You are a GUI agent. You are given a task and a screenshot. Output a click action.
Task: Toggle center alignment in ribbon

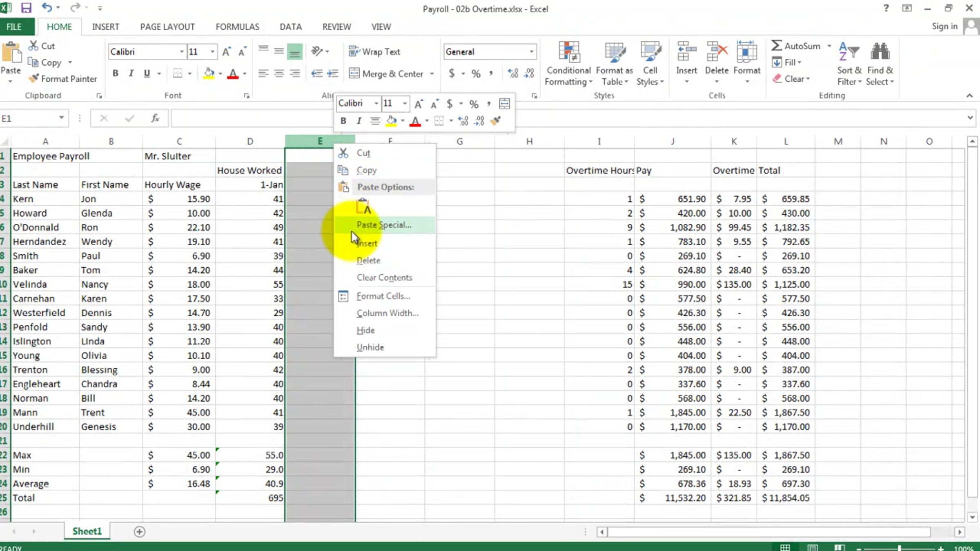point(279,73)
